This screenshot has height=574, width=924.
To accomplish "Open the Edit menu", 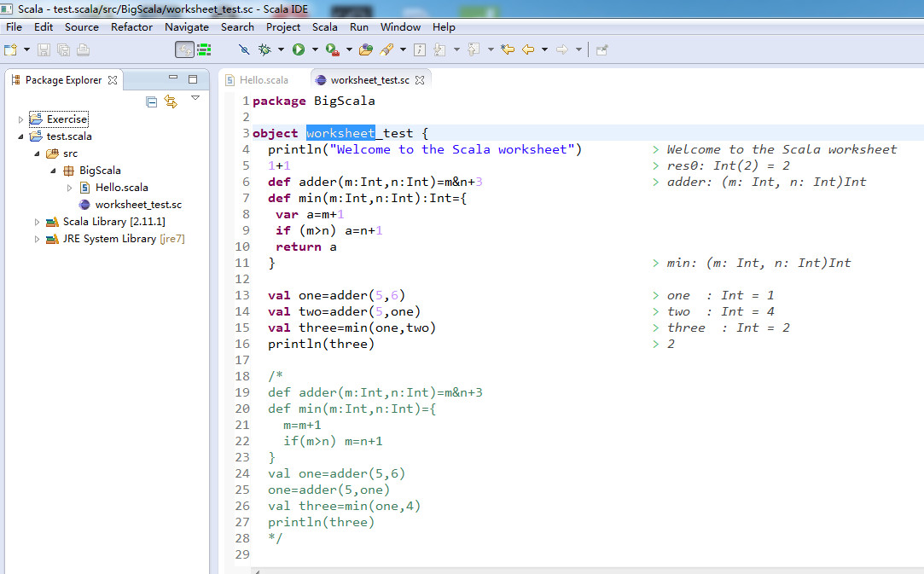I will tap(43, 27).
